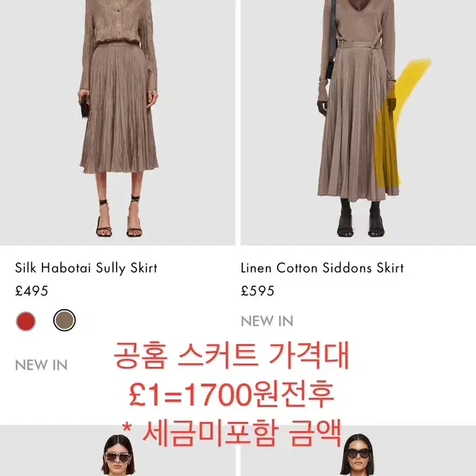Click the red 공홈 스커트 가격대 text

(x=232, y=355)
